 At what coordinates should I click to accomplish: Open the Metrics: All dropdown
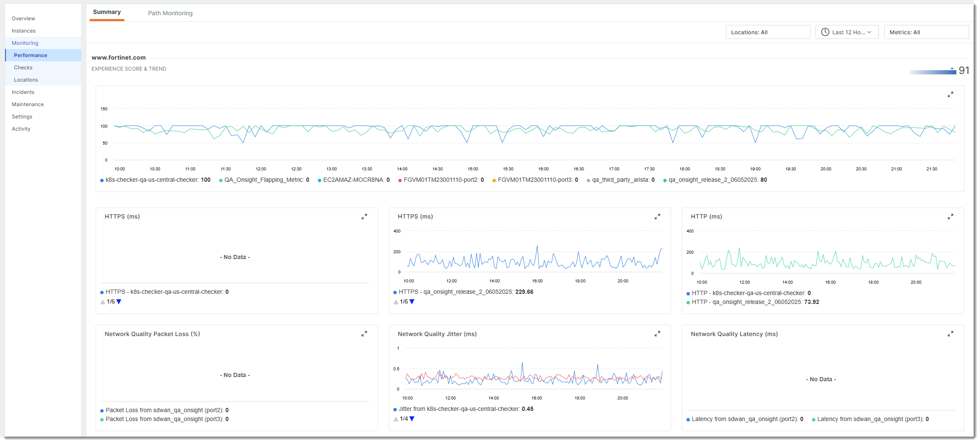click(x=926, y=32)
